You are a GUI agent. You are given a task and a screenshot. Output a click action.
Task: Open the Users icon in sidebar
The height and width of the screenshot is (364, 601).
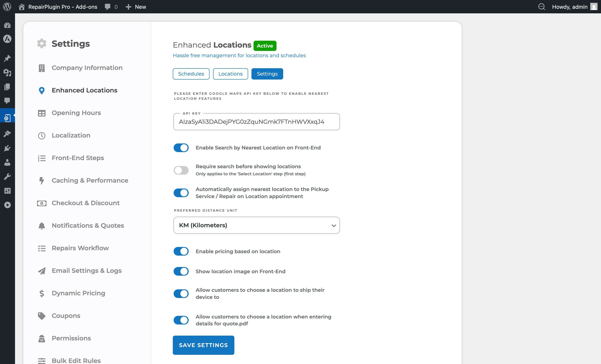pyautogui.click(x=7, y=162)
